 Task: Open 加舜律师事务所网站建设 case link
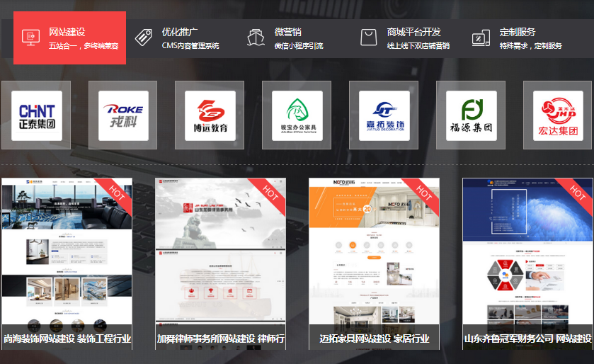tap(220, 339)
